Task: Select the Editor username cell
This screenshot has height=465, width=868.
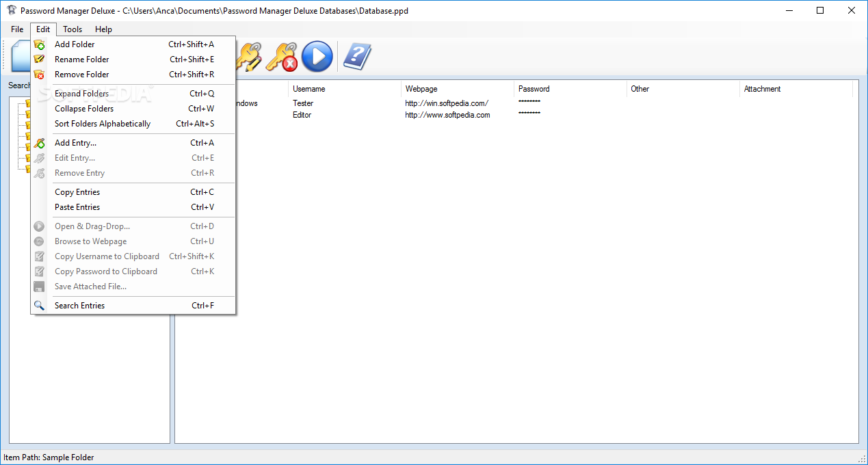Action: 302,115
